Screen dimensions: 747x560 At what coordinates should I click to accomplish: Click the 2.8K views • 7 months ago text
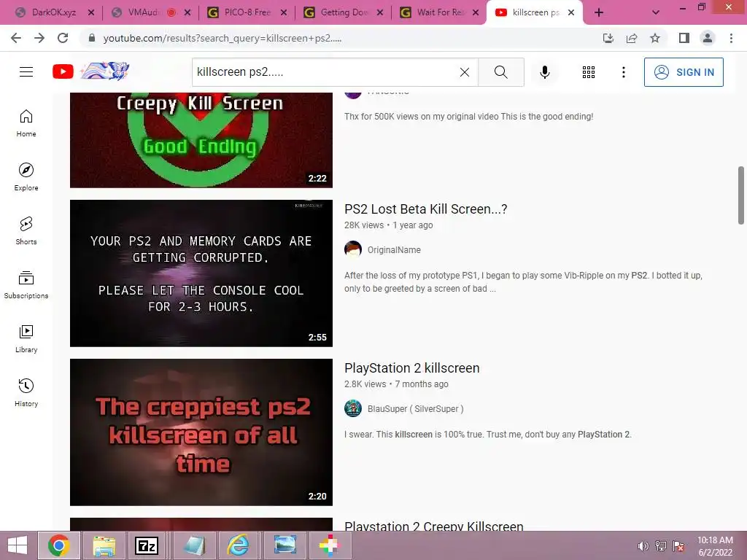[396, 384]
